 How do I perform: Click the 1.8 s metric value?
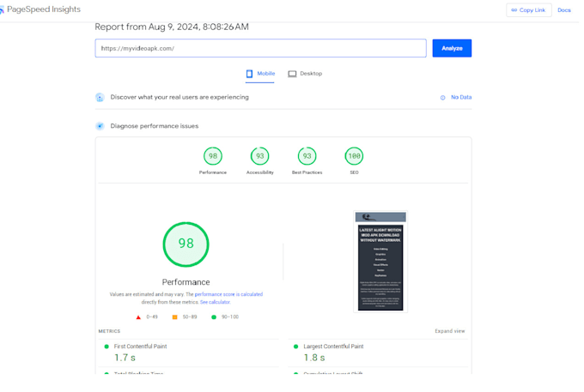pos(314,358)
